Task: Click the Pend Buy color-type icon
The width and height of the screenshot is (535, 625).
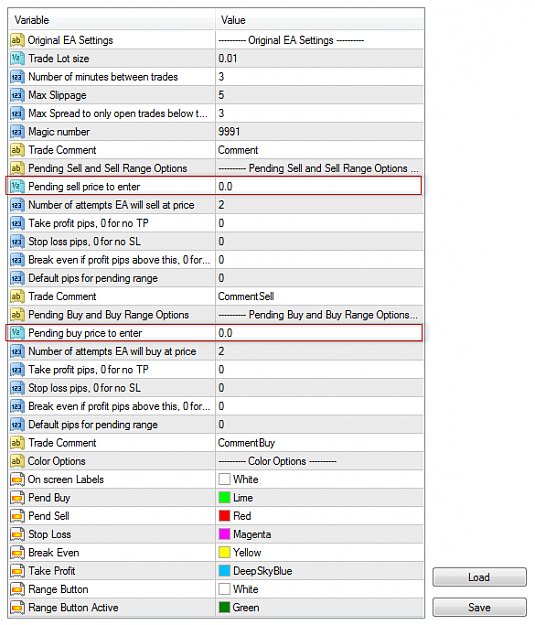Action: coord(17,498)
